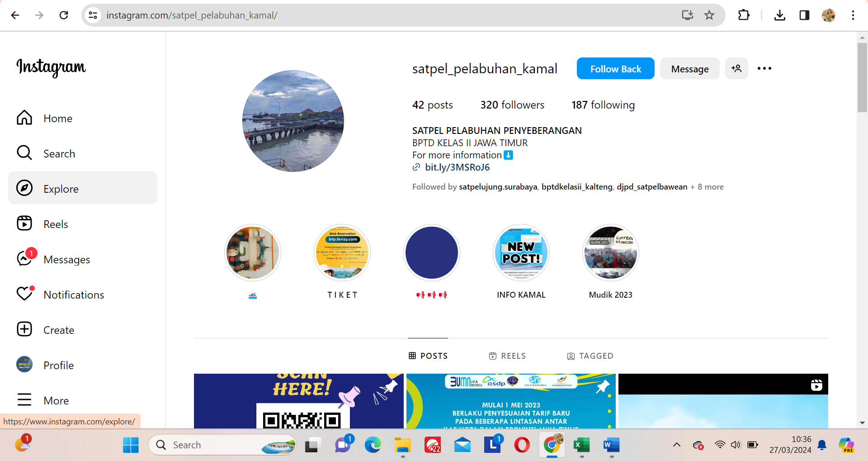Switch to the REELS tab

pos(507,356)
